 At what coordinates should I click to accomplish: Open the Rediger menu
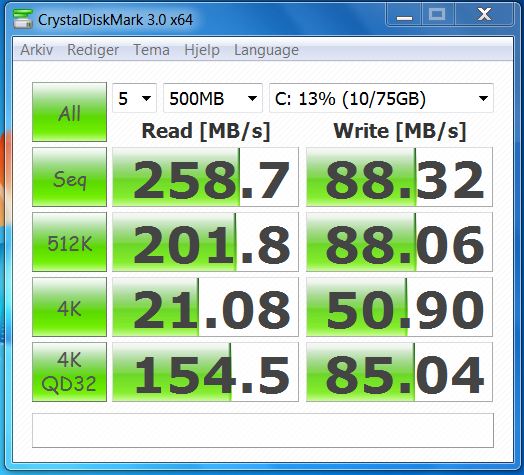93,50
